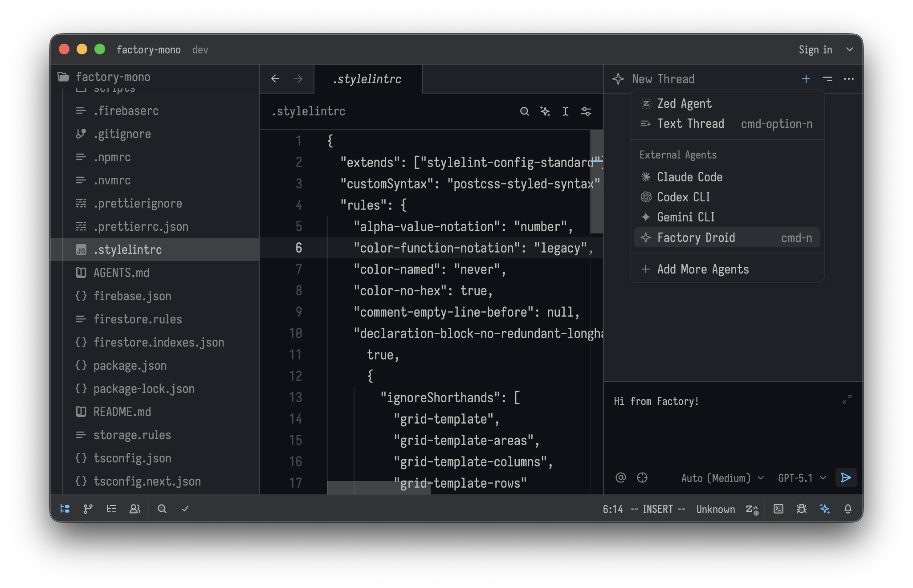
Task: Send the Hi from Factory message
Action: [845, 478]
